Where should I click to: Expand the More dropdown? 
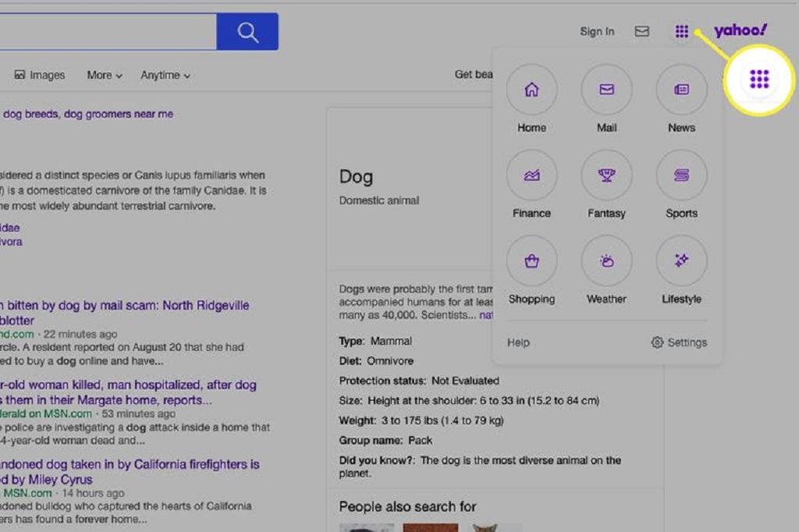pyautogui.click(x=105, y=76)
